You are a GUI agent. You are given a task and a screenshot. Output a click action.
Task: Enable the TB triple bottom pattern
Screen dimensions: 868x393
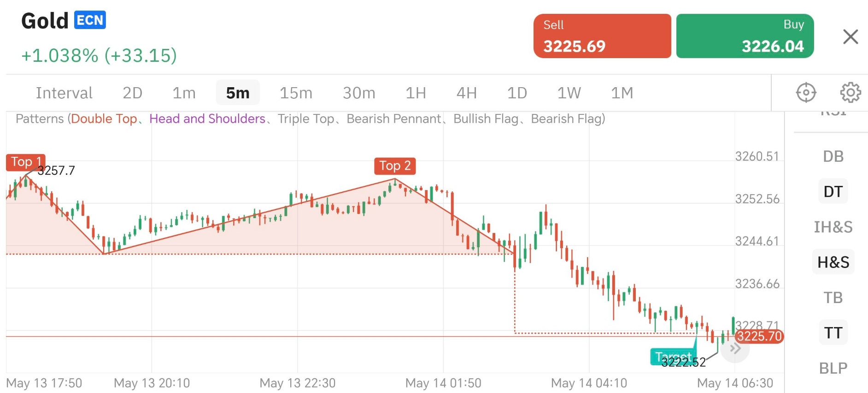coord(833,298)
